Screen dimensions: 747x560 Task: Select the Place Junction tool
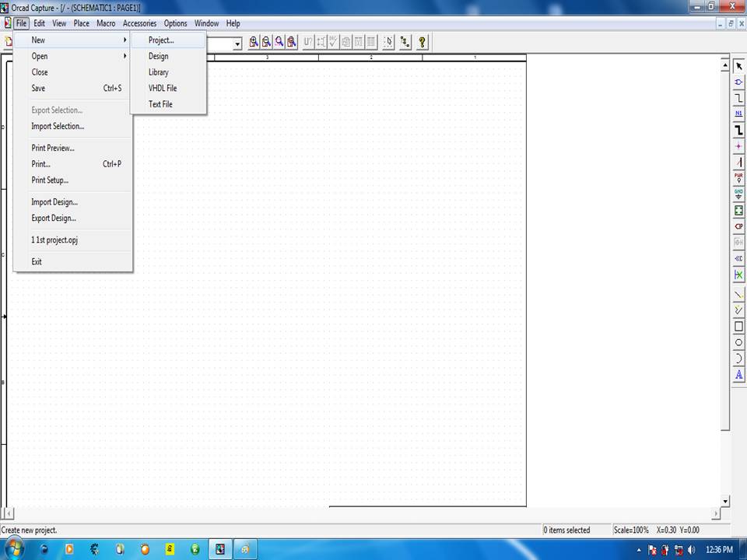[x=738, y=146]
